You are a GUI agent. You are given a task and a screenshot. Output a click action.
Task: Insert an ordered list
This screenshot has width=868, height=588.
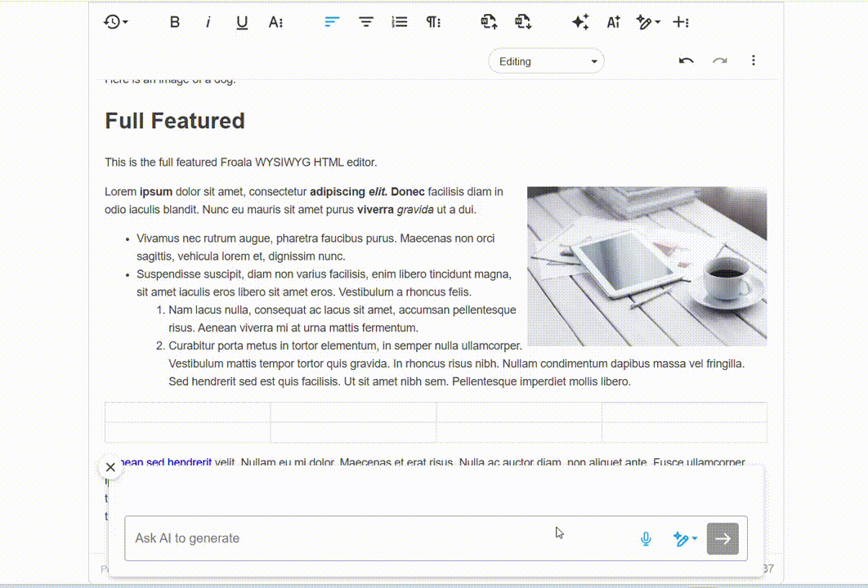(399, 22)
